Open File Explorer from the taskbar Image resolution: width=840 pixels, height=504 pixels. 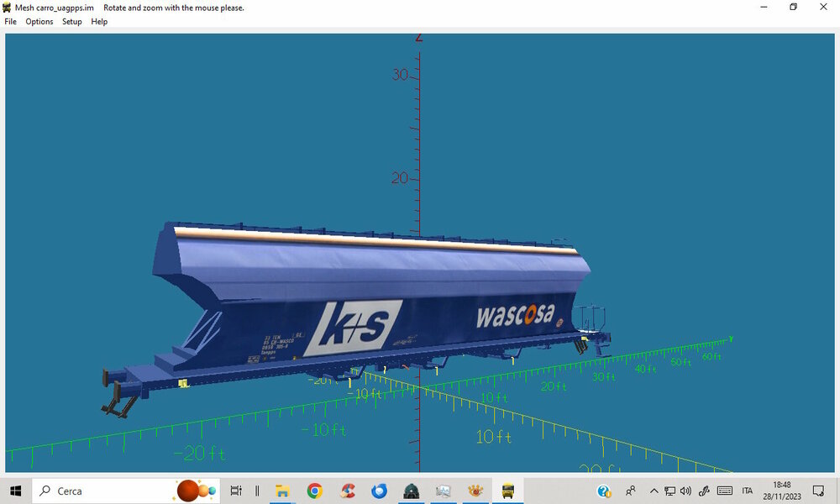pyautogui.click(x=282, y=491)
